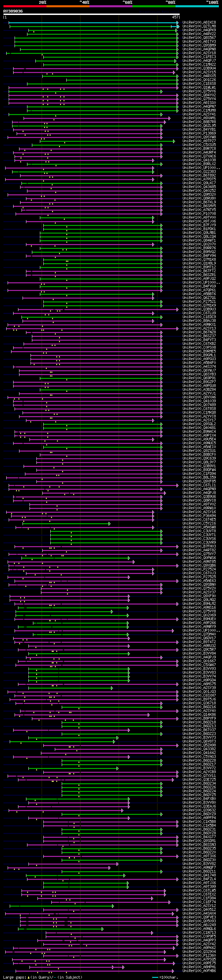Click the purple ~60% identity legend bar
This screenshot has height=980, width=222.
pyautogui.click(x=111, y=6)
